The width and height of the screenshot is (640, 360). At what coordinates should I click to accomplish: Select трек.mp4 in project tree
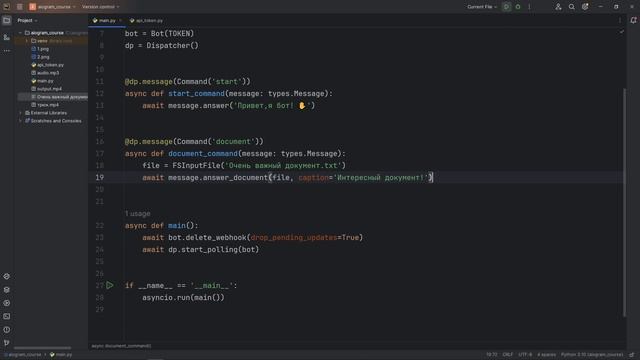[45, 105]
